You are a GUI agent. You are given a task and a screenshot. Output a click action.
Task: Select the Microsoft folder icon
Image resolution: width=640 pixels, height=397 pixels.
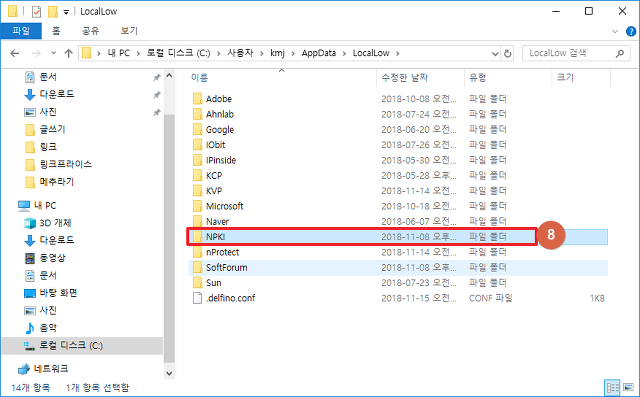tap(198, 206)
